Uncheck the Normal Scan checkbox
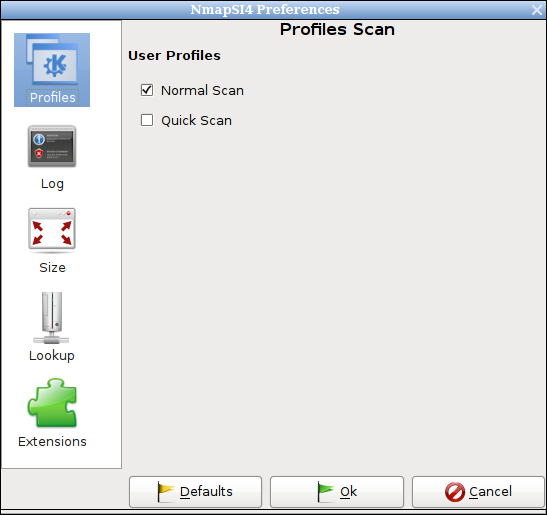This screenshot has height=515, width=547. pos(147,90)
